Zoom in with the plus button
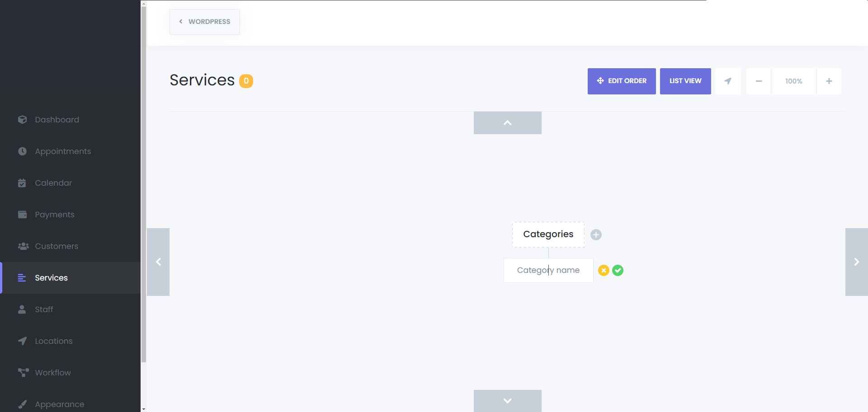The image size is (868, 412). pyautogui.click(x=829, y=81)
